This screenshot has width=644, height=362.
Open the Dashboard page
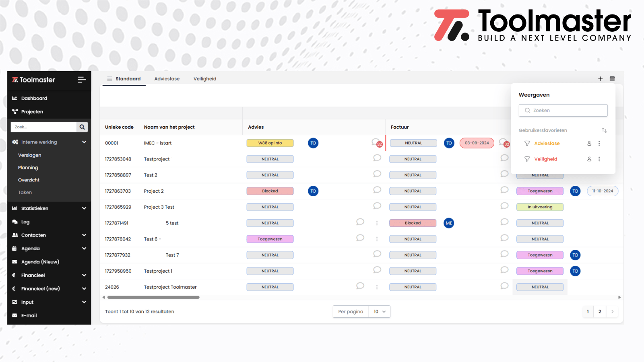[34, 98]
